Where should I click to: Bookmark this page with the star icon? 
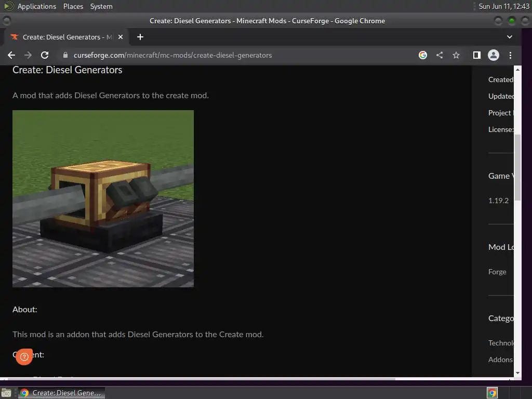point(456,55)
